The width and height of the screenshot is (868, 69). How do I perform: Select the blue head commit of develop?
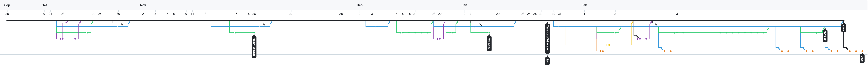[x=825, y=26]
